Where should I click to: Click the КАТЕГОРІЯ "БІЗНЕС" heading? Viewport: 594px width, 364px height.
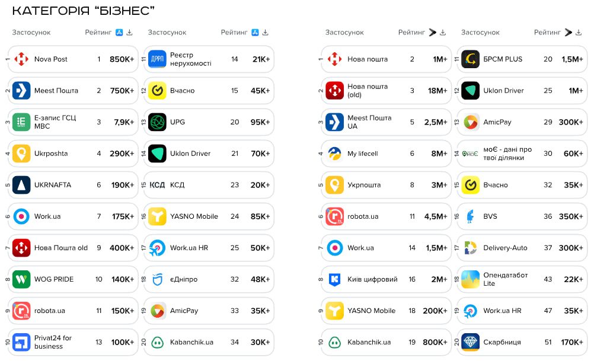pos(83,11)
